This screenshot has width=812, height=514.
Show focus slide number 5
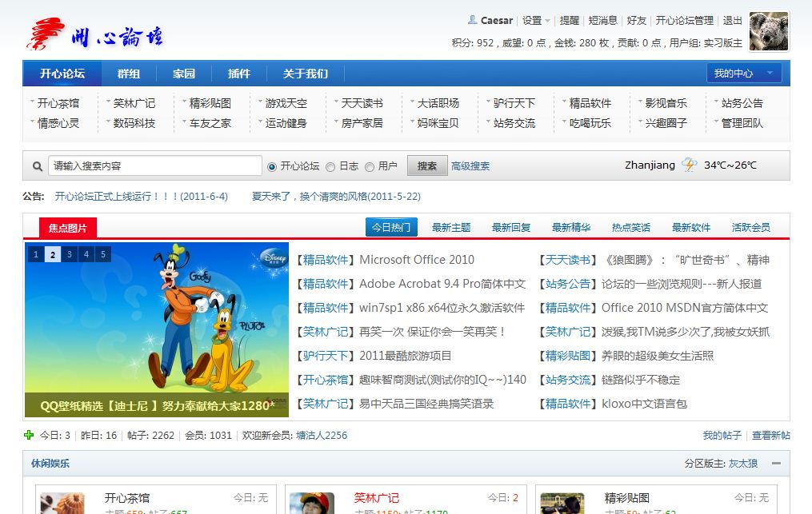click(x=103, y=254)
